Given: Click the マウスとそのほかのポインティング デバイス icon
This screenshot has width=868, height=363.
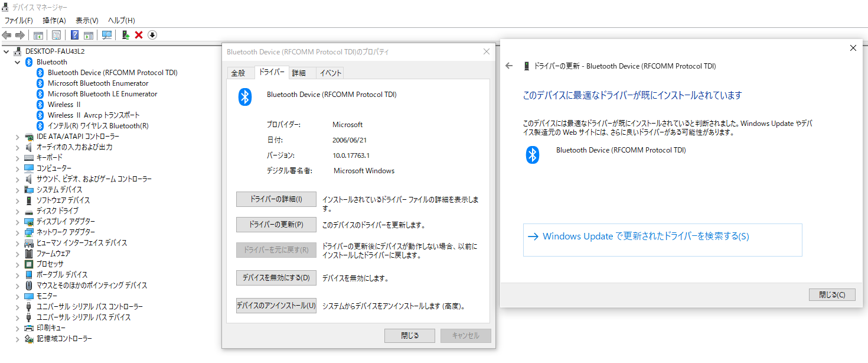Looking at the screenshot, I should [29, 285].
